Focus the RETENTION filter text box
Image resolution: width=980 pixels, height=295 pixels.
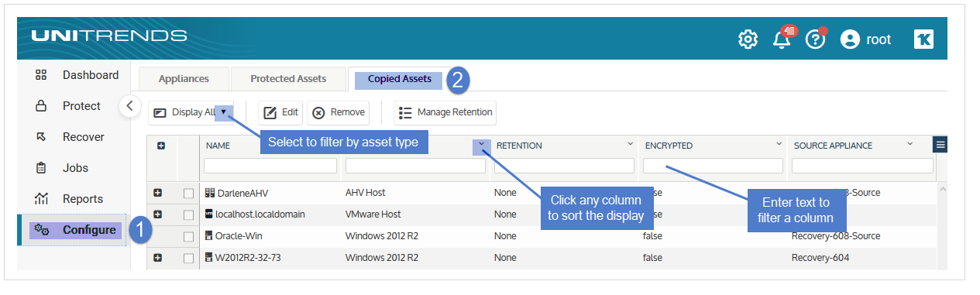[564, 166]
